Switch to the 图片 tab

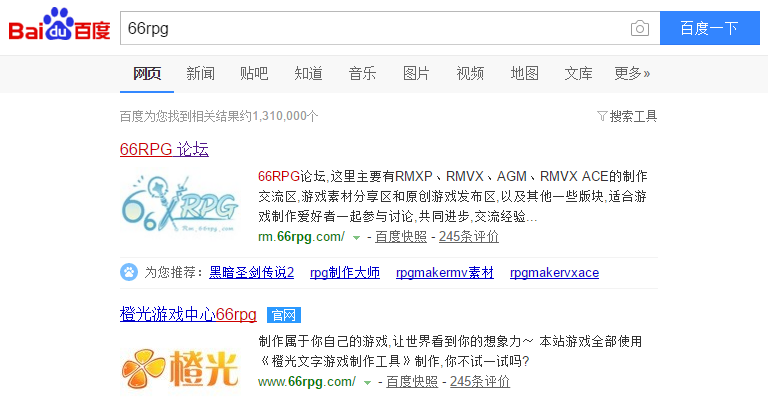416,74
